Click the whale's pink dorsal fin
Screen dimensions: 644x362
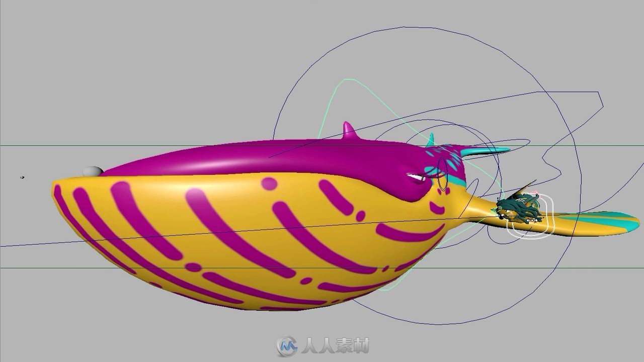click(350, 132)
